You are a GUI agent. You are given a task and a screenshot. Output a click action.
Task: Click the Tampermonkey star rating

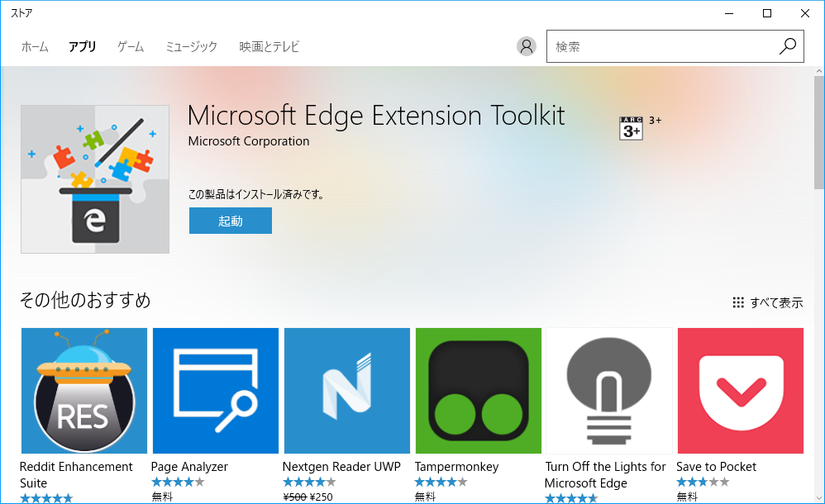point(441,482)
